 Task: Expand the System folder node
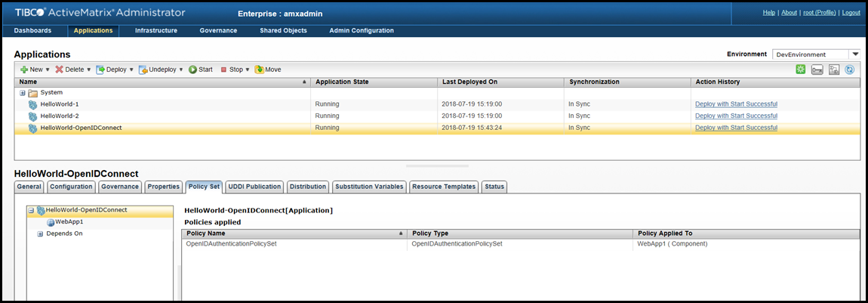23,93
